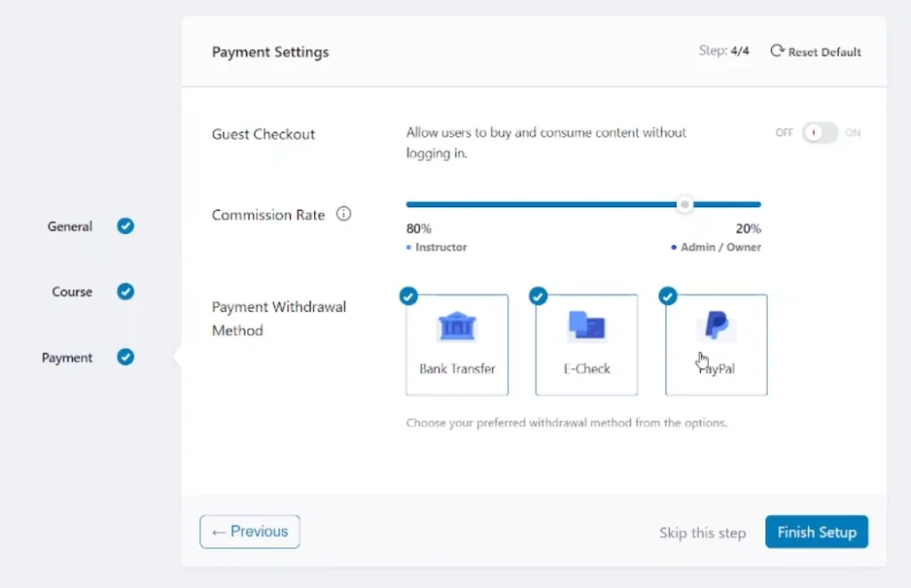Click the bank icon on Bank Transfer card
Image resolution: width=911 pixels, height=588 pixels.
click(456, 326)
